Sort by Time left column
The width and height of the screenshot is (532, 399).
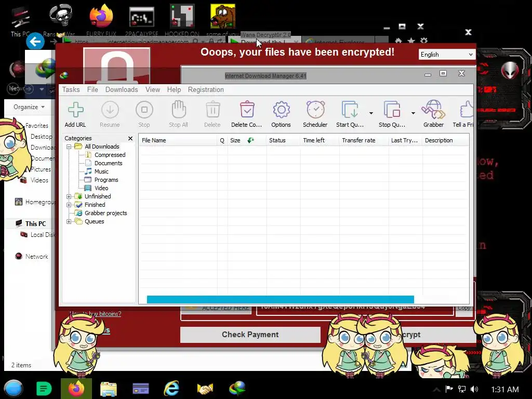tap(320, 140)
